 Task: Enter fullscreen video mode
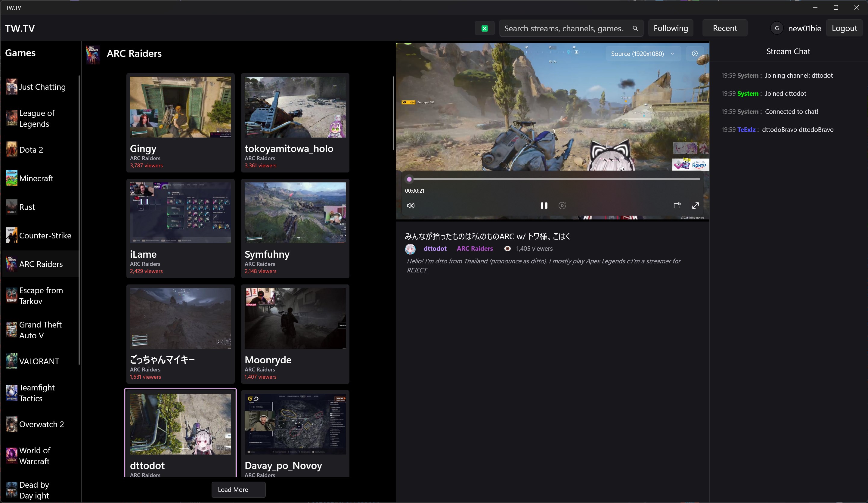click(696, 206)
